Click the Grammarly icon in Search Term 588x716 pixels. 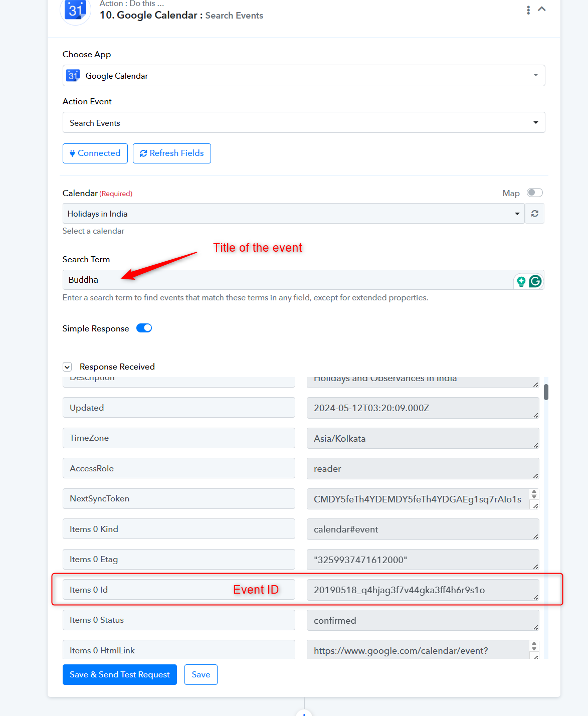pyautogui.click(x=535, y=281)
